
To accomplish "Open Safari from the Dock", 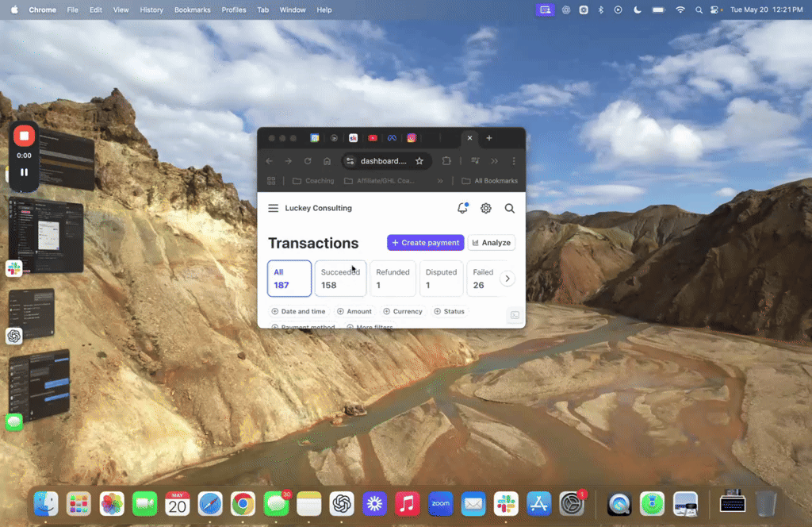I will point(209,504).
